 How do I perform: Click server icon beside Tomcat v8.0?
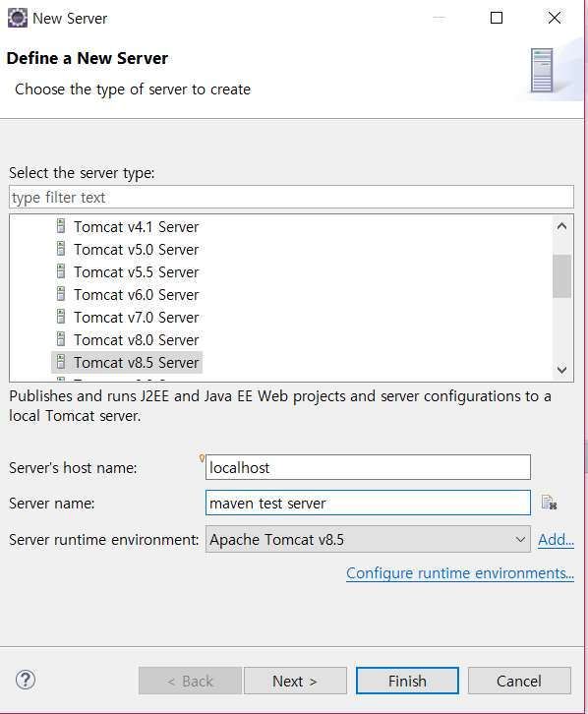pos(61,339)
